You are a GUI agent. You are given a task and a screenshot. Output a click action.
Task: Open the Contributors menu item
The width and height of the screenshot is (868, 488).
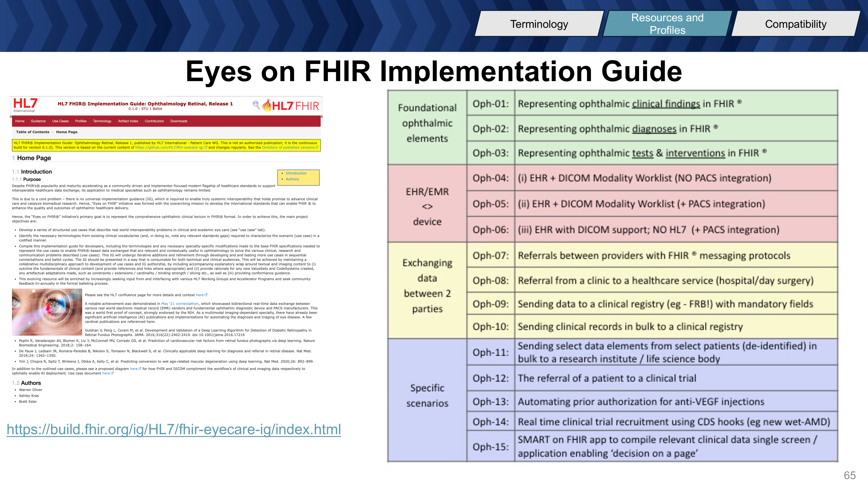point(154,121)
